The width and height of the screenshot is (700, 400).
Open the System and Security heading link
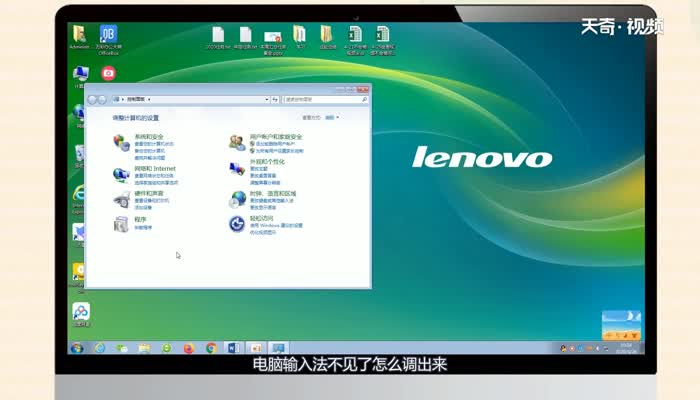[149, 137]
